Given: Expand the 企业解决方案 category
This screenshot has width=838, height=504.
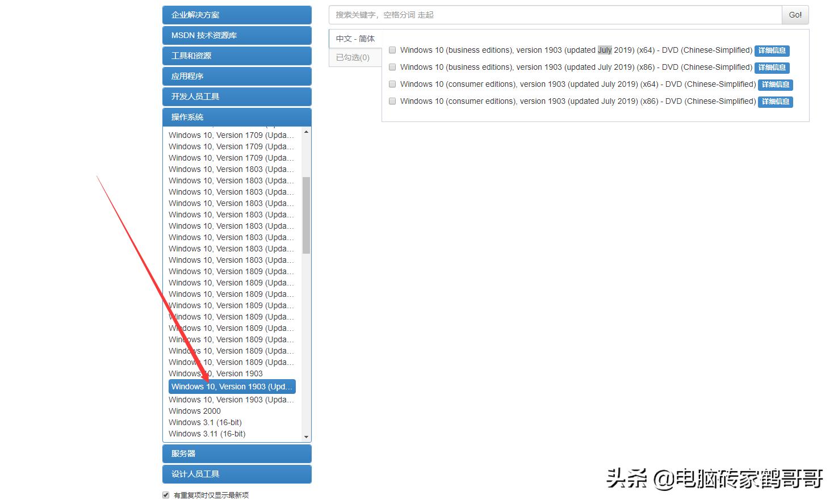Looking at the screenshot, I should (x=237, y=15).
